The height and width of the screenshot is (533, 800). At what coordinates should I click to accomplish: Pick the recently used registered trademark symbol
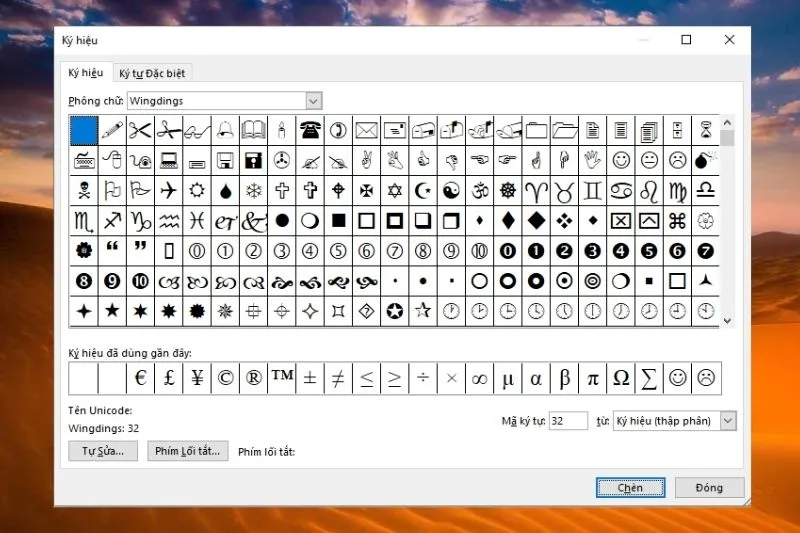pos(254,378)
